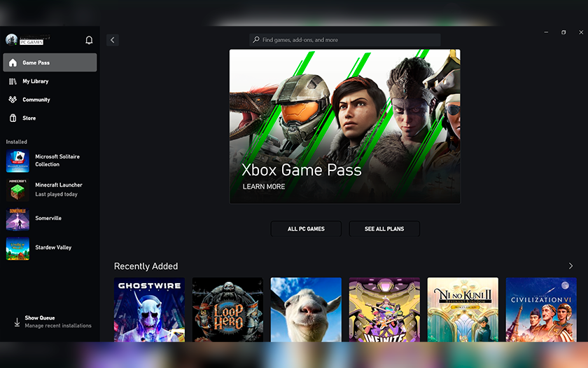The height and width of the screenshot is (368, 588).
Task: Open the Civilization VI thumbnail
Action: tap(541, 309)
